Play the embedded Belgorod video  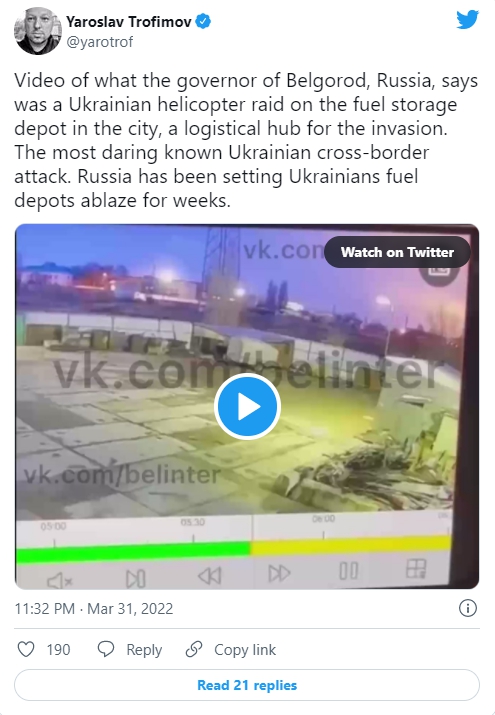click(x=247, y=406)
